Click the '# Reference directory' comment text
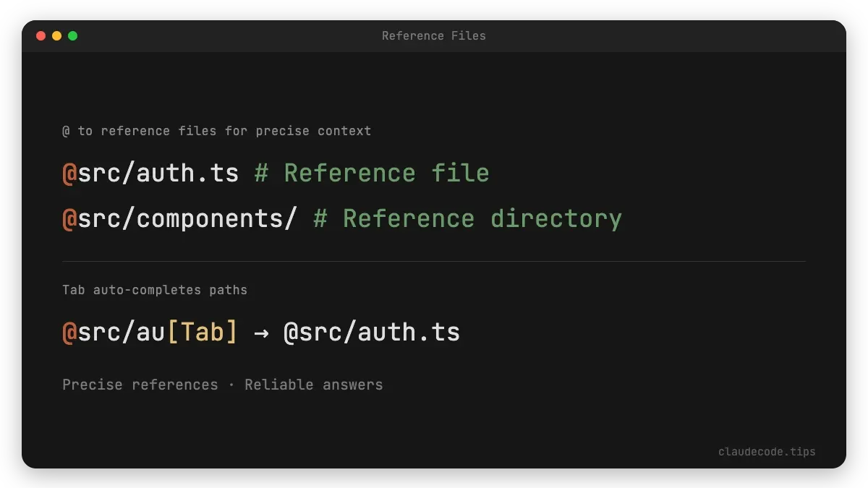Image resolution: width=868 pixels, height=488 pixels. click(469, 218)
